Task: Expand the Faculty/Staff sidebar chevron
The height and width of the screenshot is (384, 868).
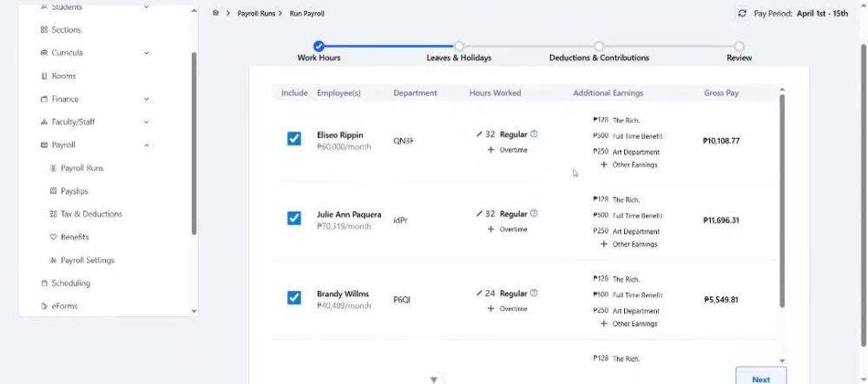Action: click(x=146, y=122)
